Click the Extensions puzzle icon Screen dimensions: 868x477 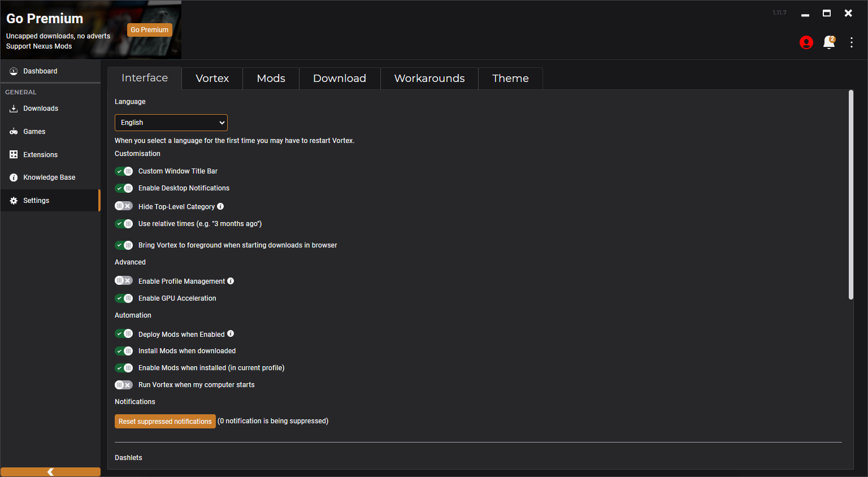coord(14,155)
